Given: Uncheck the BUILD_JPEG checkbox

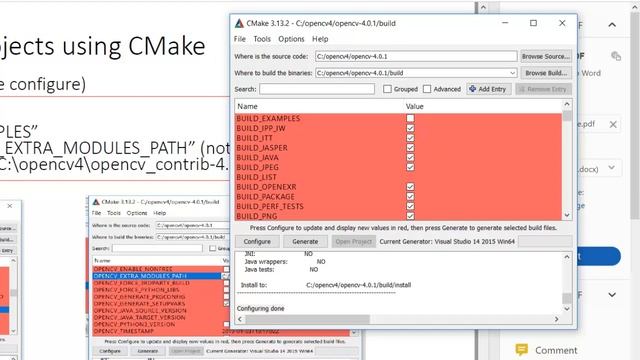Looking at the screenshot, I should click(x=410, y=167).
